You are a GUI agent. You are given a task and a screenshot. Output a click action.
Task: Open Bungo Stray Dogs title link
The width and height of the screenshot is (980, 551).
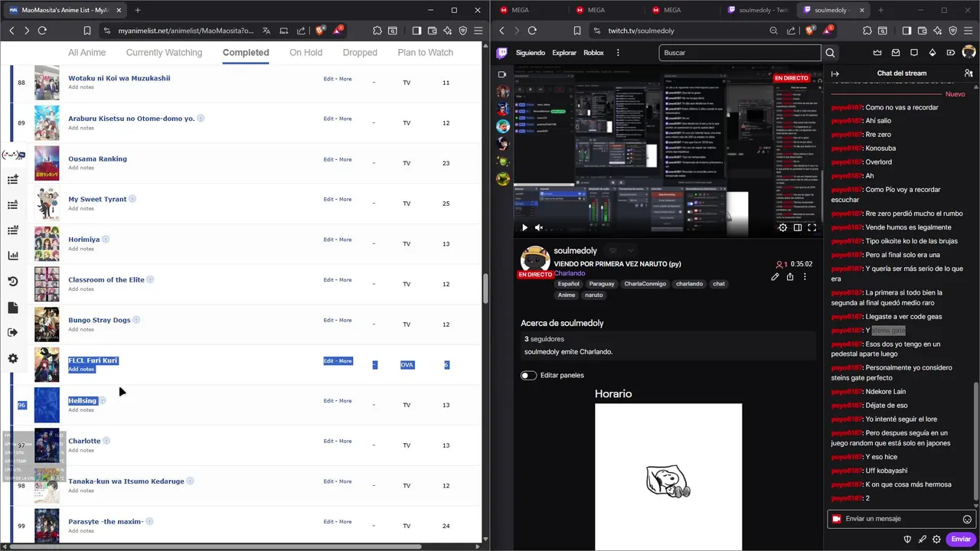pyautogui.click(x=100, y=320)
